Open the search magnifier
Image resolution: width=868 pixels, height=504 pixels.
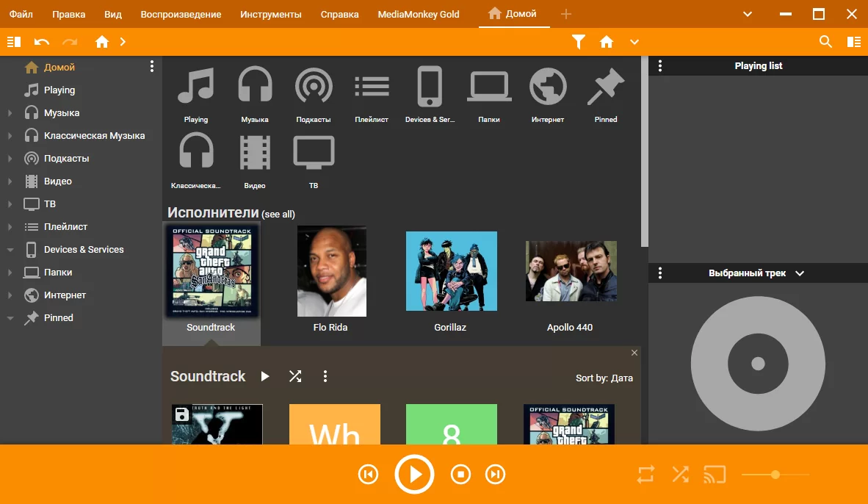tap(825, 42)
